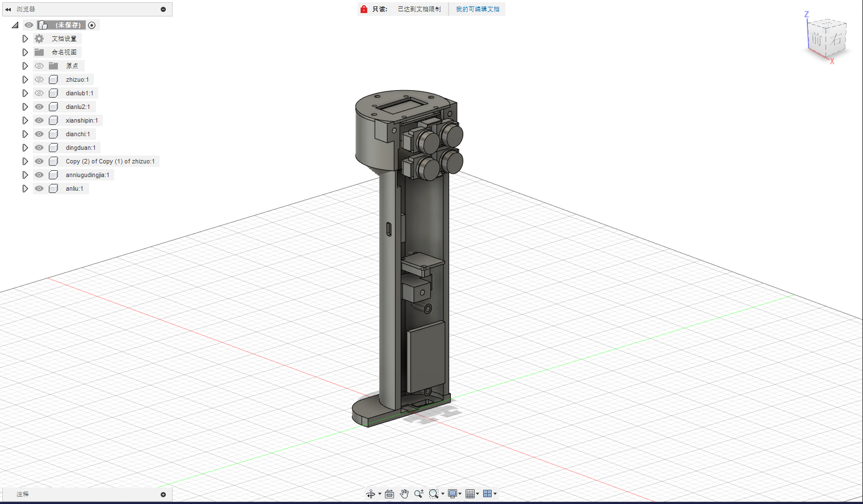Click the 右 face of the ViewCube
Image resolution: width=863 pixels, height=504 pixels.
tap(836, 39)
